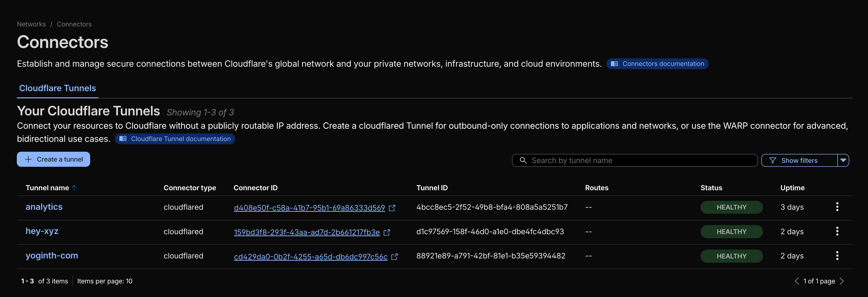868x297 pixels.
Task: Open the Items per page selector
Action: [x=105, y=281]
